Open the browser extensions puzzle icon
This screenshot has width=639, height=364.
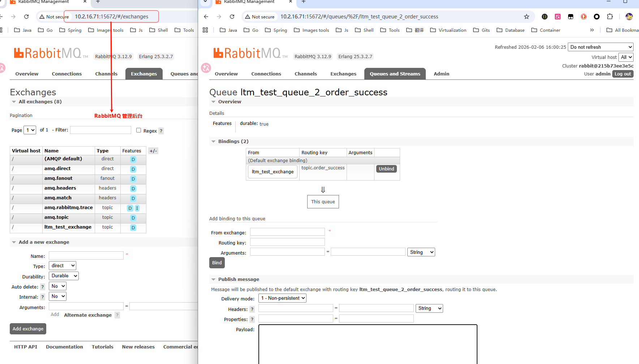pos(610,17)
